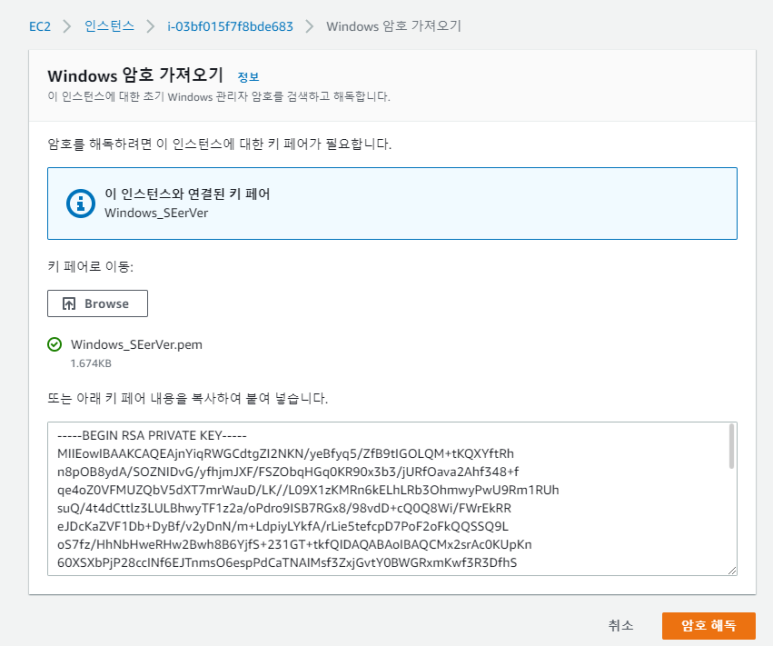Click the Windows 암호 가져오기 breadcrumb text

click(x=394, y=26)
